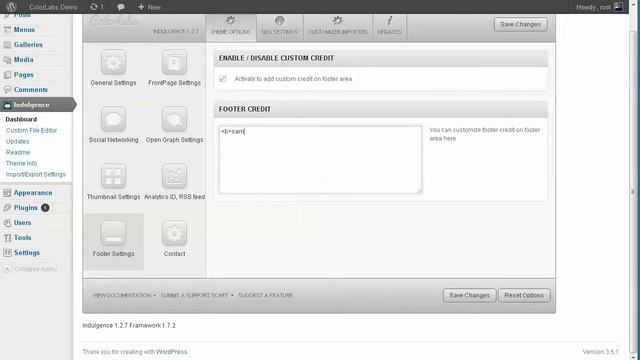Open Theme Info submenu link
Screen dimensions: 640x360
click(21, 163)
